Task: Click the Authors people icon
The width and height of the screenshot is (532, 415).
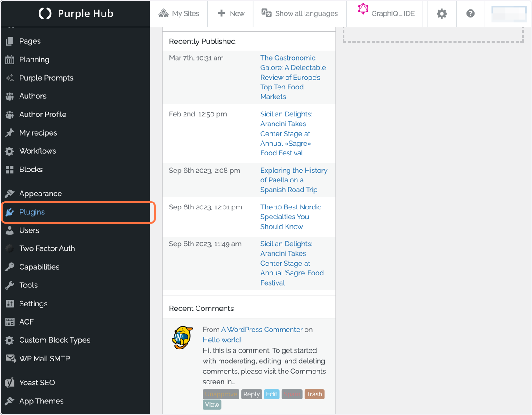Action: coord(9,96)
